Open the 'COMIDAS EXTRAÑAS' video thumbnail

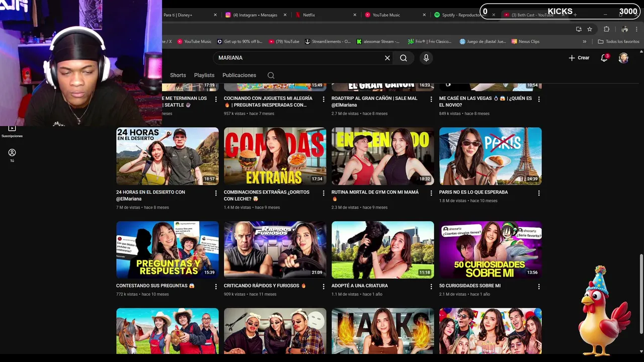275,156
